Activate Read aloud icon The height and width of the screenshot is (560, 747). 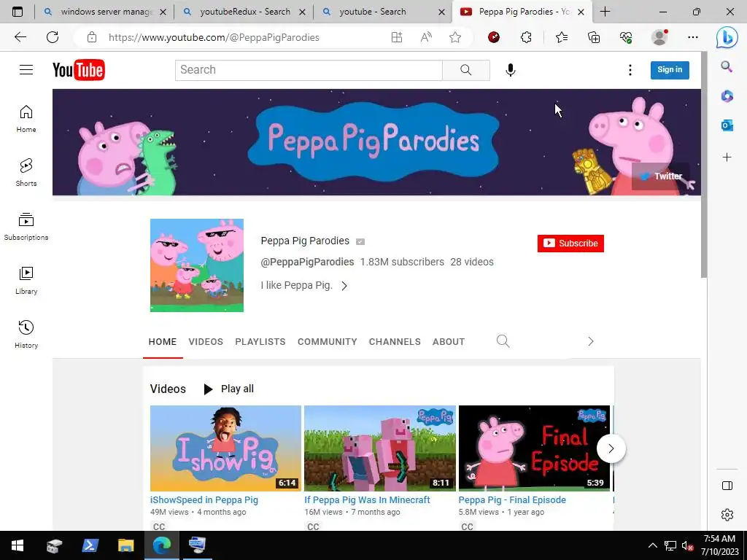coord(426,37)
